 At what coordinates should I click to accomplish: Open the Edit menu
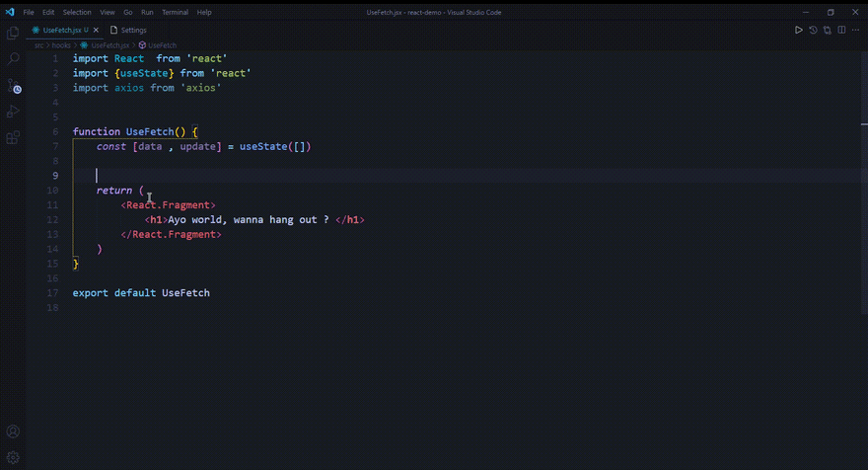click(x=48, y=12)
